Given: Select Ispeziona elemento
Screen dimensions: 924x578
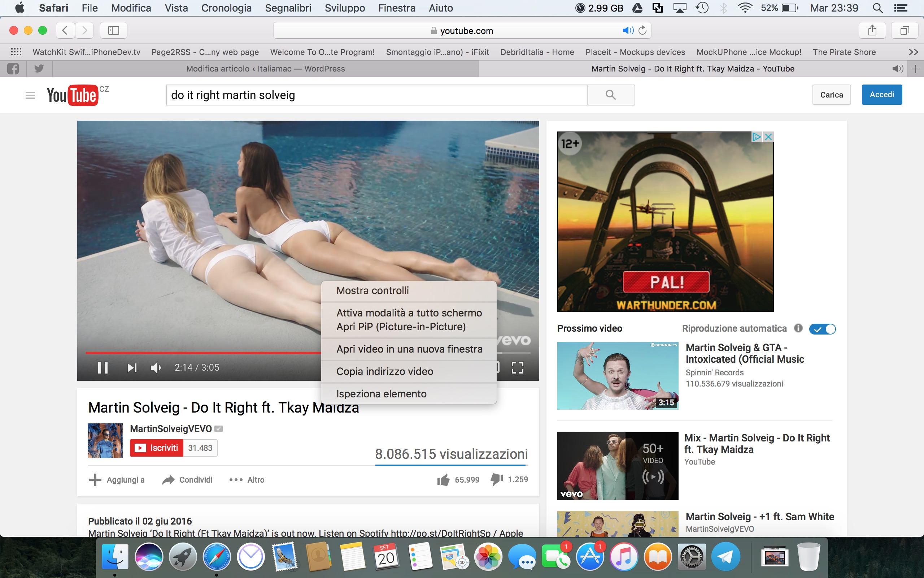Looking at the screenshot, I should 409,394.
